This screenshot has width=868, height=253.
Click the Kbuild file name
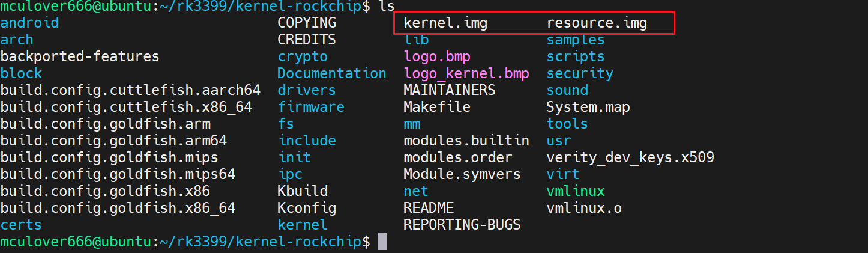[303, 192]
